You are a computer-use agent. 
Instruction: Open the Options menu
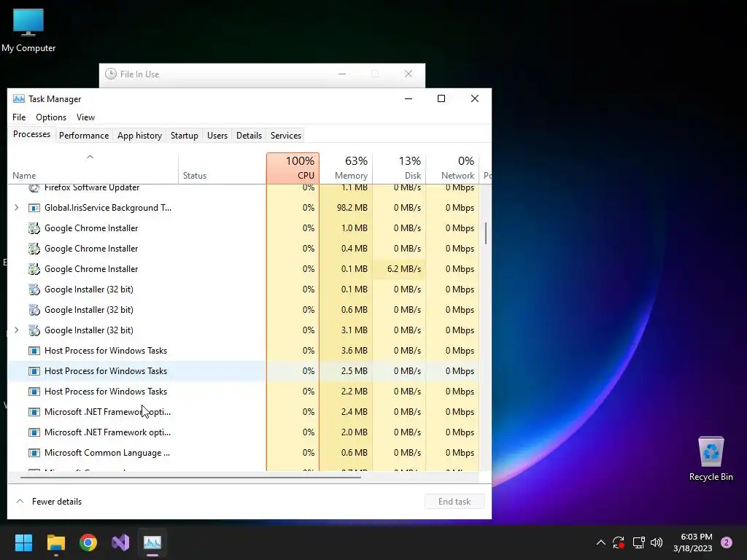point(51,117)
